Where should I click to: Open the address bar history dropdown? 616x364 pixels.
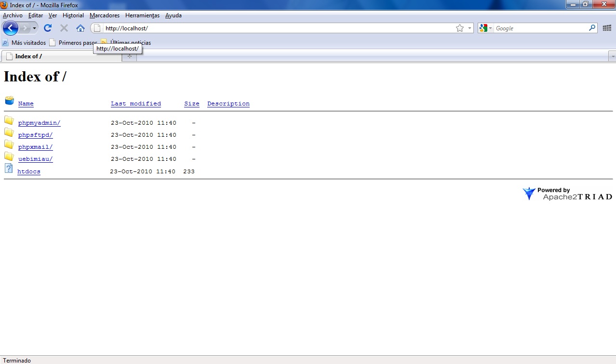click(x=469, y=28)
